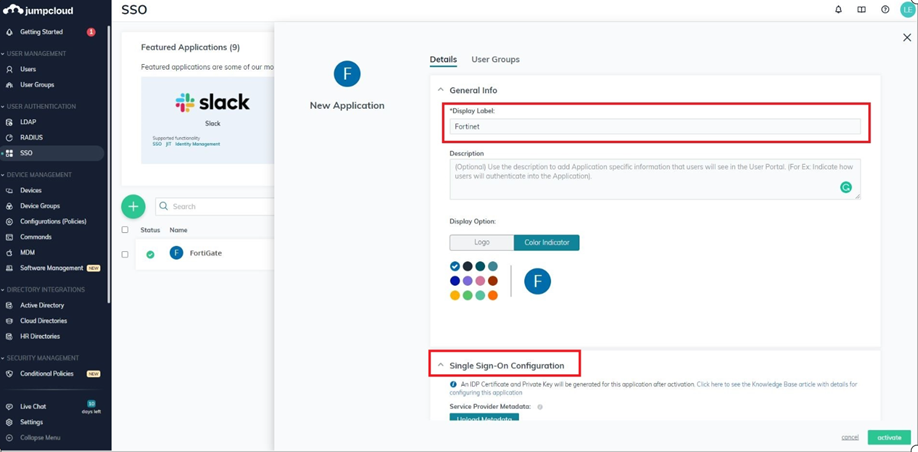Click the Service Provider Metadata info icon
The height and width of the screenshot is (452, 918).
(x=540, y=407)
